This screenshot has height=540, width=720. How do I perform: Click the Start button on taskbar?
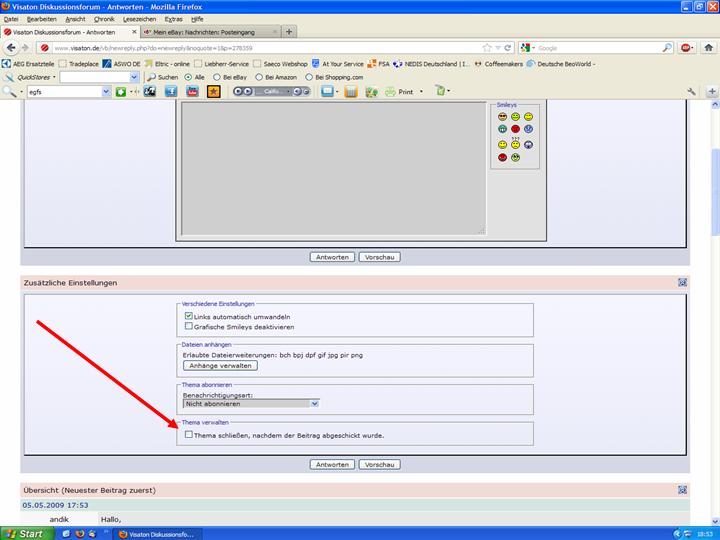[27, 534]
